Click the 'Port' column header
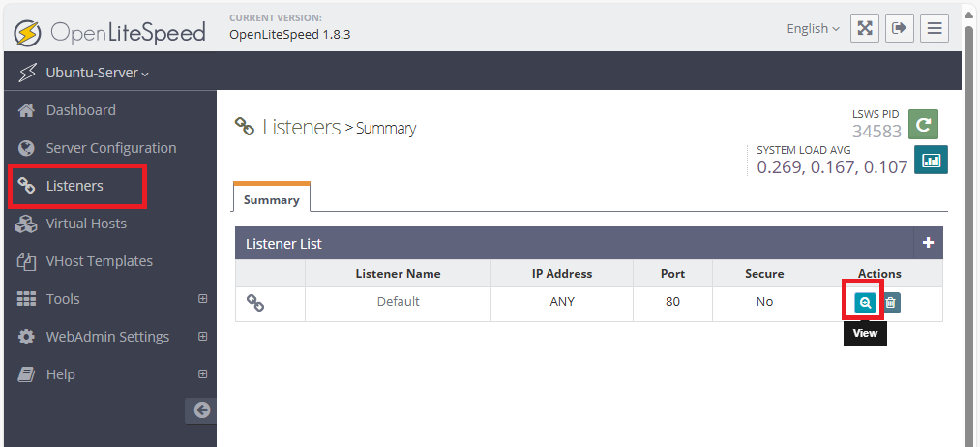980x447 pixels. (x=672, y=273)
